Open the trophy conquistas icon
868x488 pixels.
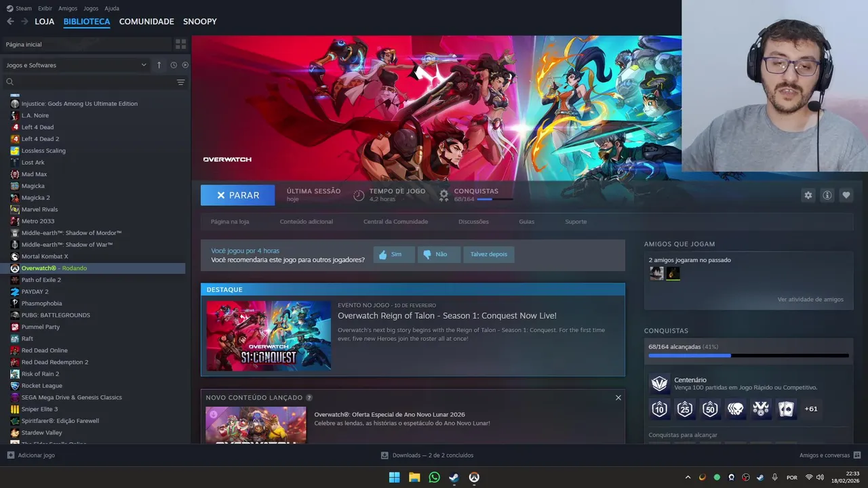(x=444, y=195)
